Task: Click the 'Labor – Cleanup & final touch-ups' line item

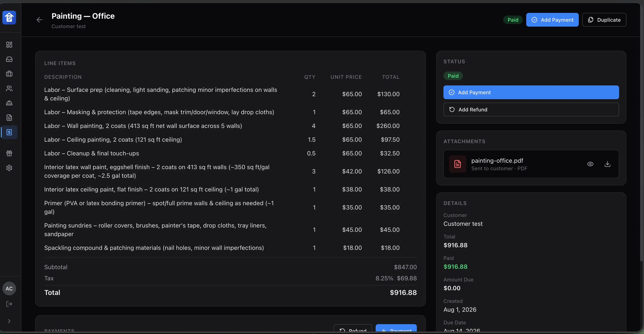Action: coord(92,153)
